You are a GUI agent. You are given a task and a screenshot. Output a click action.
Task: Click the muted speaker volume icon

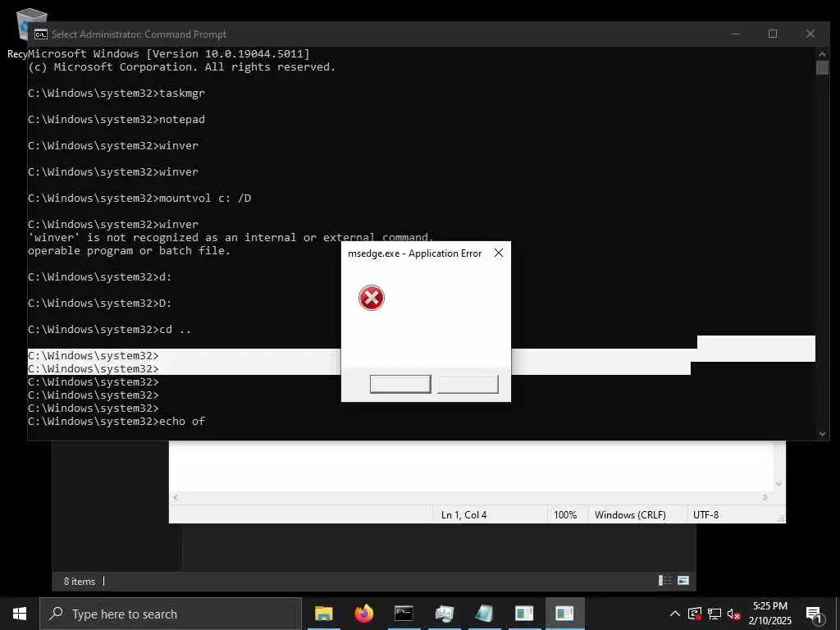[x=734, y=614]
